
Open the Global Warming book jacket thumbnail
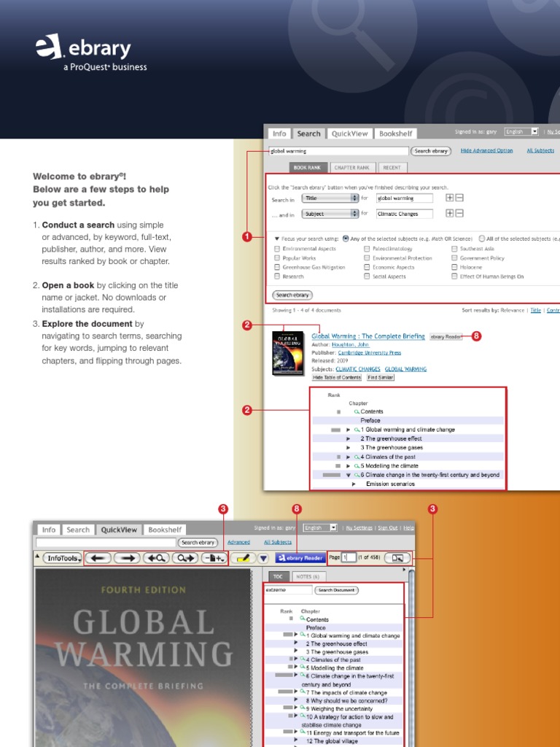click(x=287, y=353)
